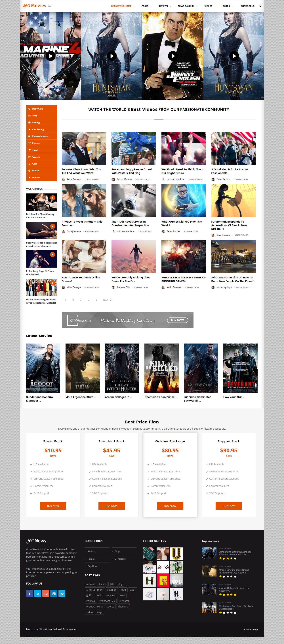
Task: Open Robots Are Only Making Lives Easier thumbnail
Action: click(x=134, y=257)
